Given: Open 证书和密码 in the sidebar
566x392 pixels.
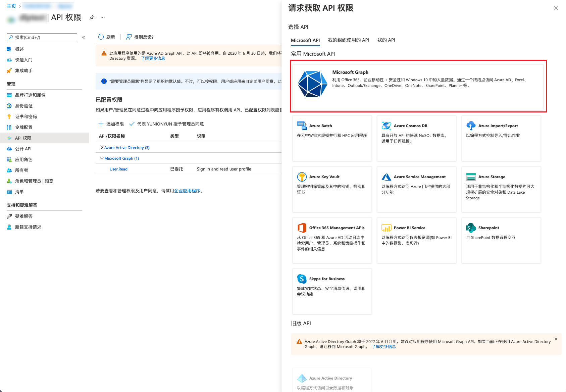Looking at the screenshot, I should pyautogui.click(x=26, y=116).
